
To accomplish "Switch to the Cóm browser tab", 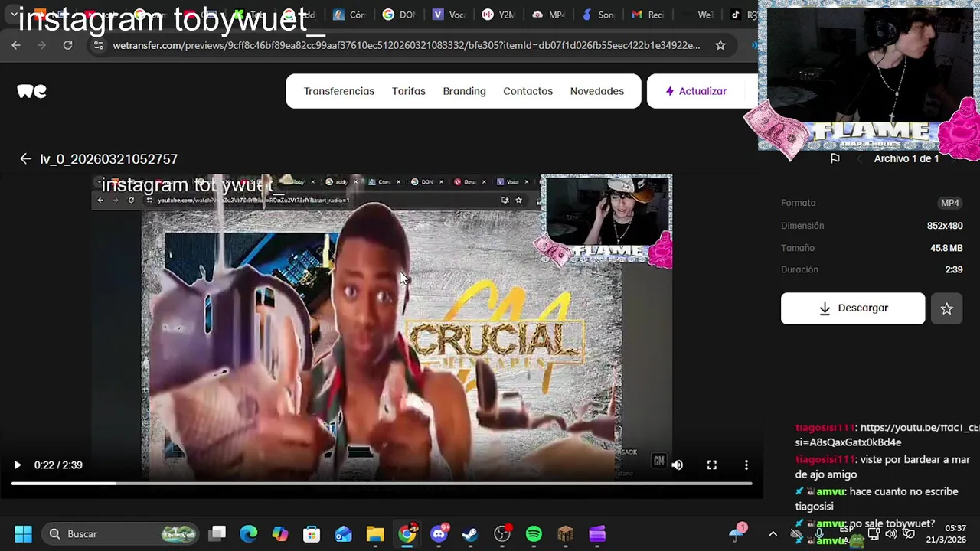I will (349, 15).
